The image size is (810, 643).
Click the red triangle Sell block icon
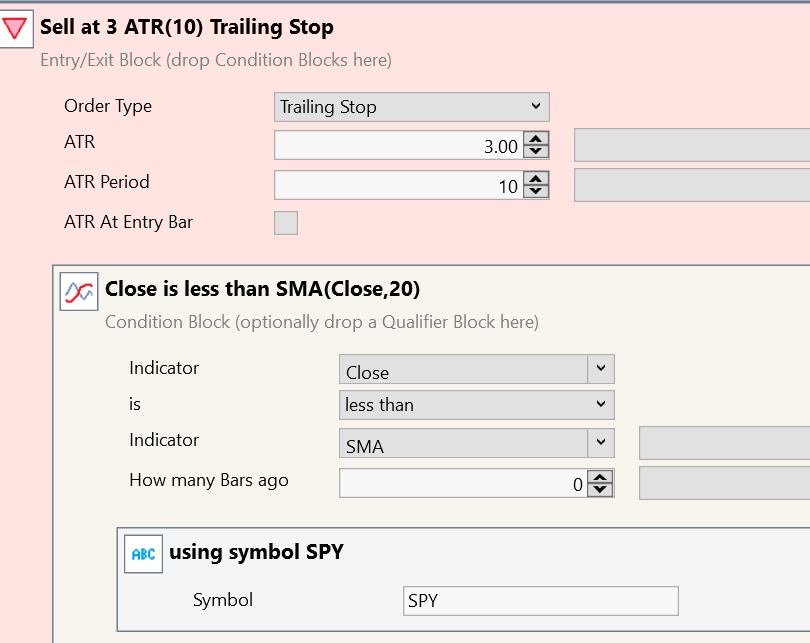tap(15, 28)
